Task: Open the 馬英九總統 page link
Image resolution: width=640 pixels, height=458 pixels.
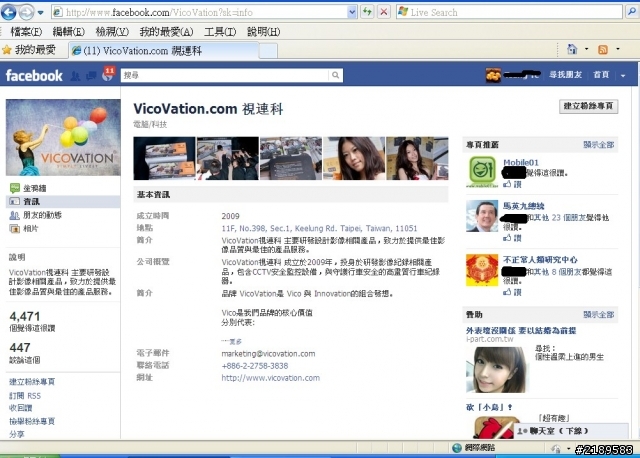Action: pyautogui.click(x=524, y=206)
